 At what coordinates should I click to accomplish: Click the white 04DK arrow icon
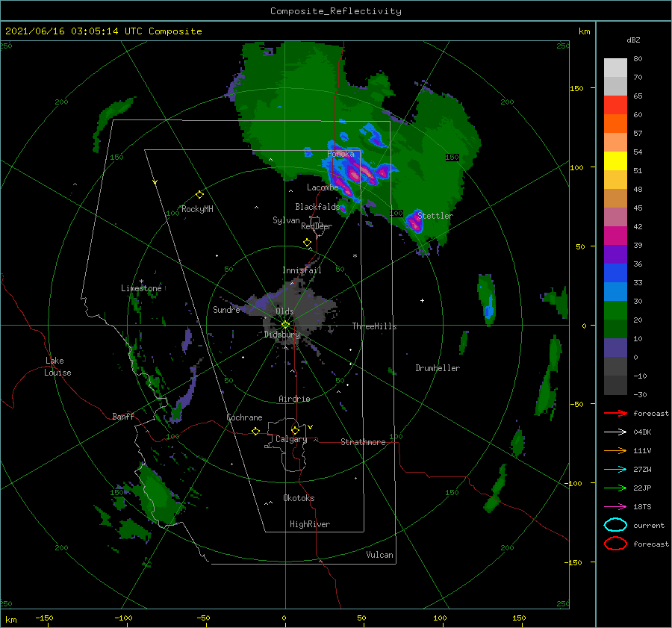pos(615,432)
